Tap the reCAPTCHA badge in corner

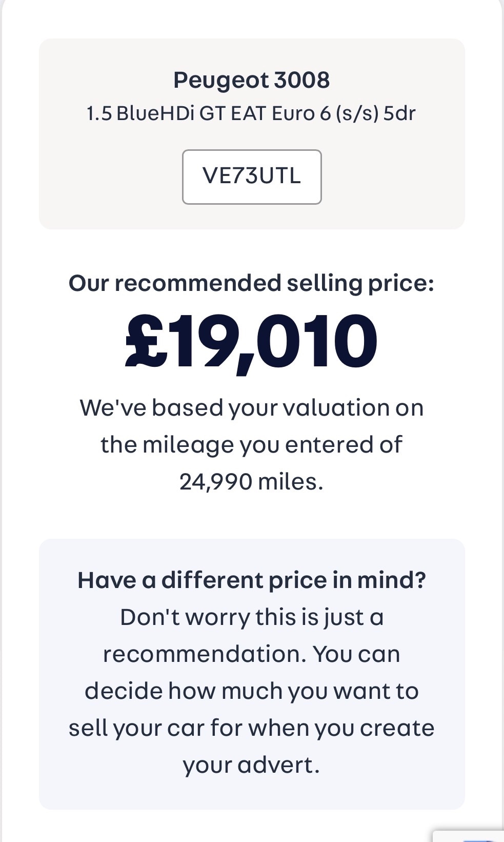click(473, 836)
